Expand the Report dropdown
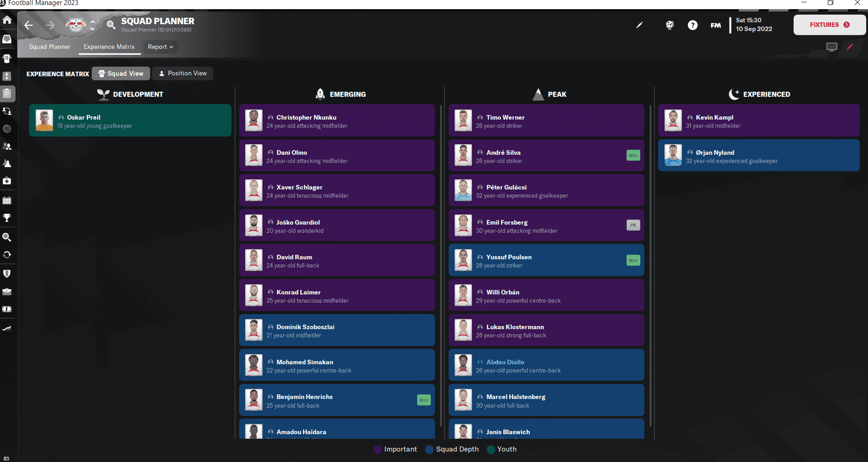Screen dimensions: 868x462 (x=160, y=47)
